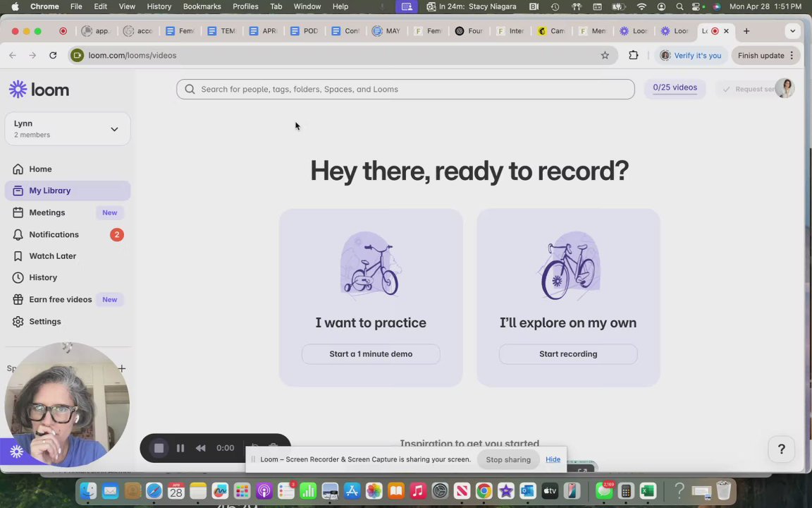Viewport: 812px width, 508px height.
Task: Start a 1 minute demo
Action: click(371, 354)
